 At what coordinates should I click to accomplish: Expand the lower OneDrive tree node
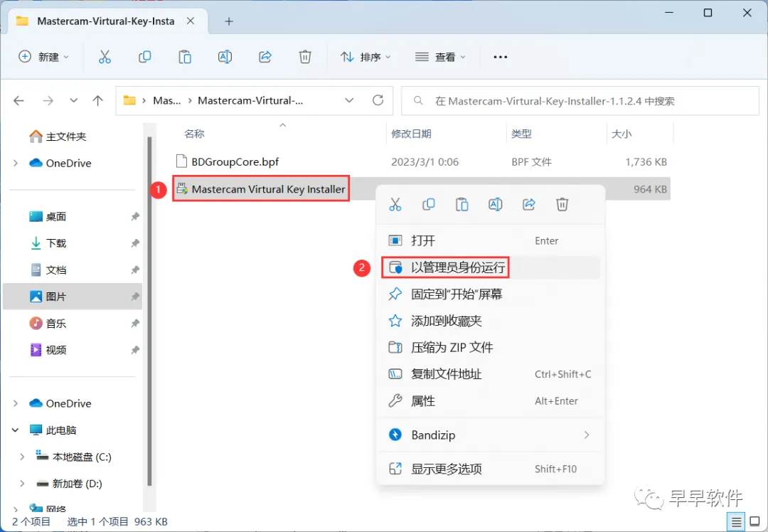(16, 404)
